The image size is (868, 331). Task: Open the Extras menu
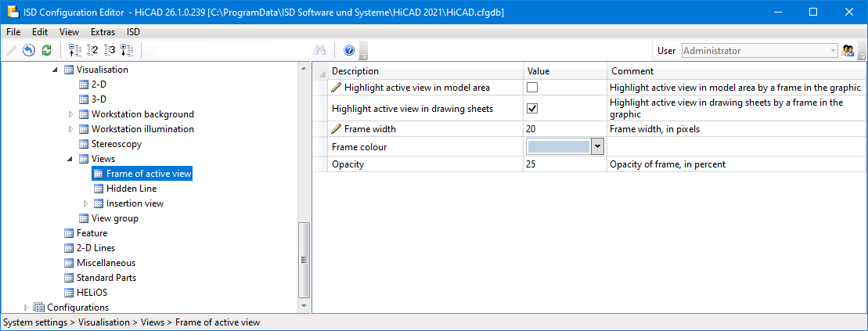103,32
